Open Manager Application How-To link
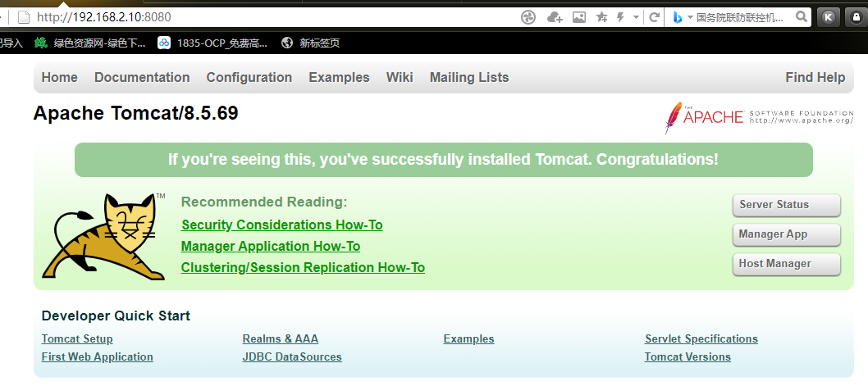 tap(271, 246)
